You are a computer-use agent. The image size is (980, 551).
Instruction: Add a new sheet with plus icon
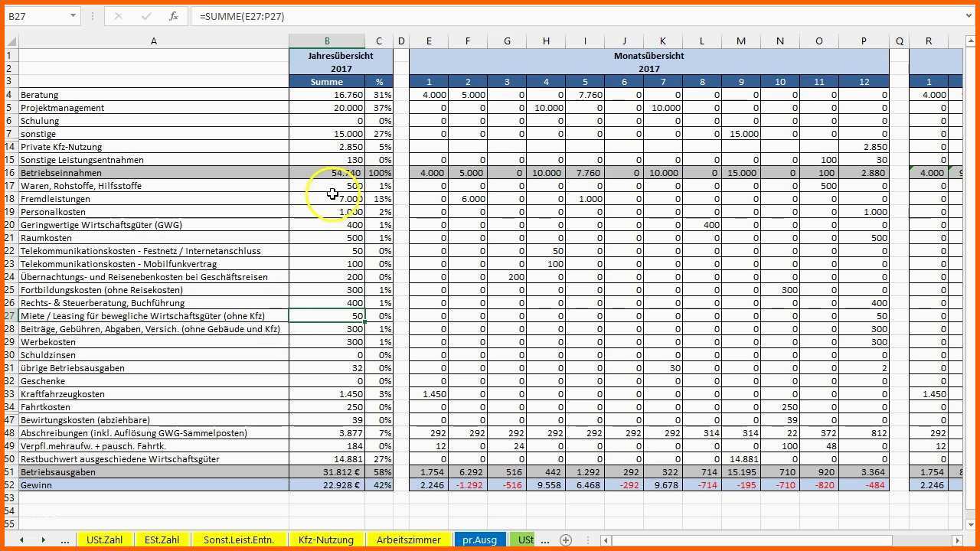[x=566, y=540]
